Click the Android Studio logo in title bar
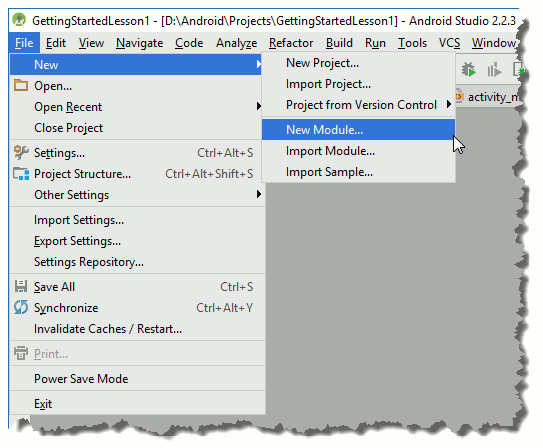Viewport: 543px width, 448px height. point(19,20)
